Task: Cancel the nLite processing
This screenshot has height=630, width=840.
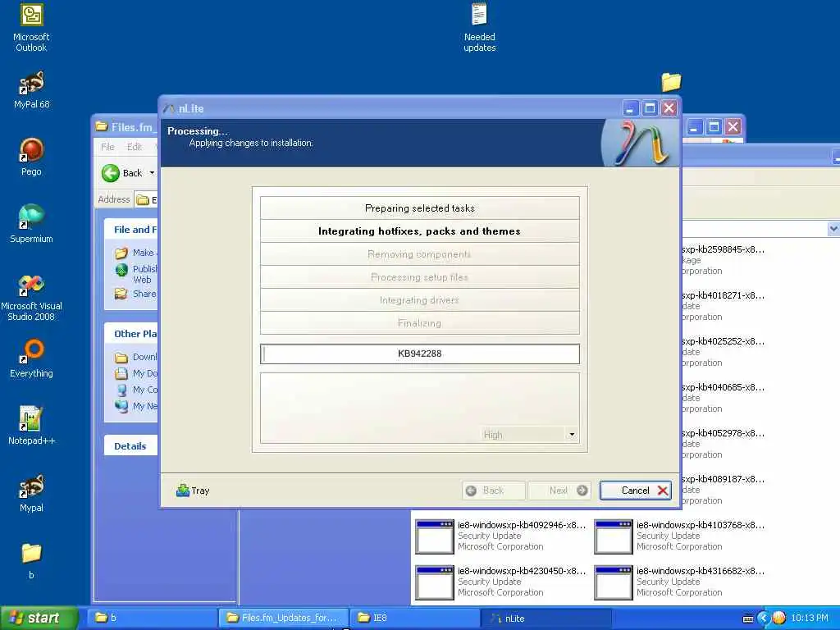Action: [x=636, y=491]
